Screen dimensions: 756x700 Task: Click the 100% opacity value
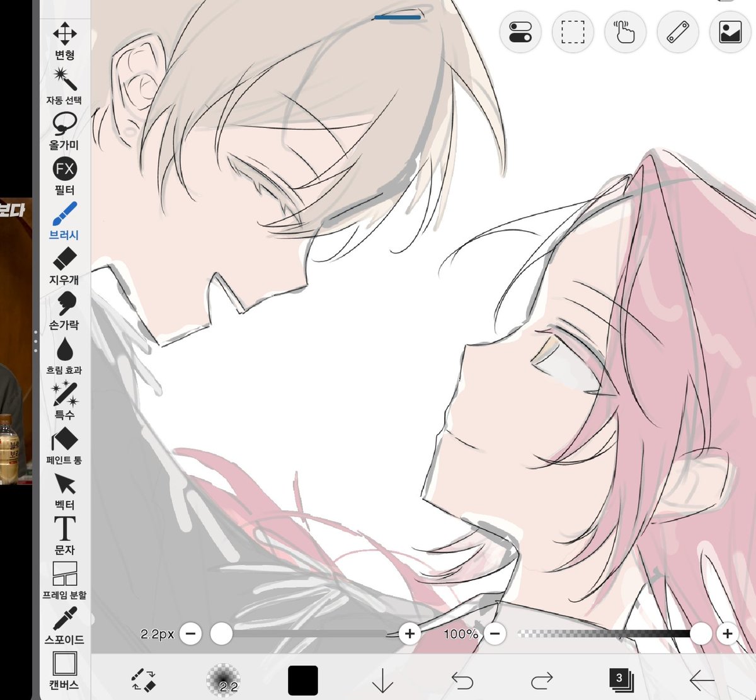[461, 634]
